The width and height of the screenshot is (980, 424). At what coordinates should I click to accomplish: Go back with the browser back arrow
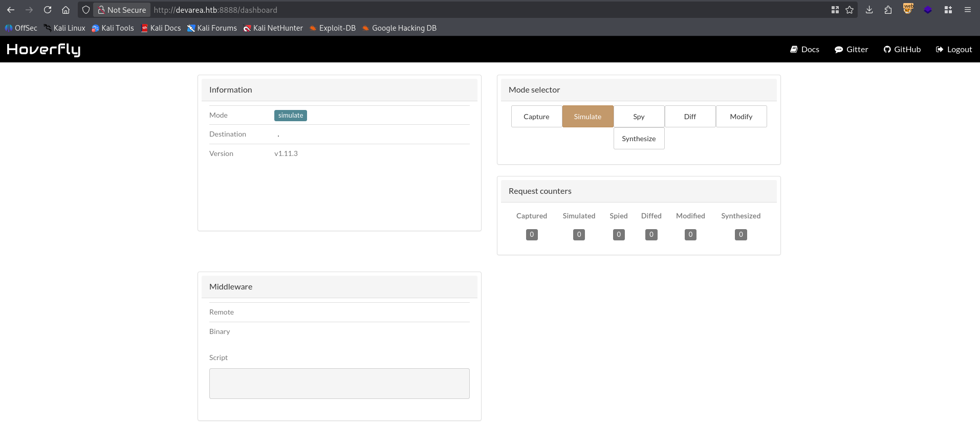pos(11,10)
